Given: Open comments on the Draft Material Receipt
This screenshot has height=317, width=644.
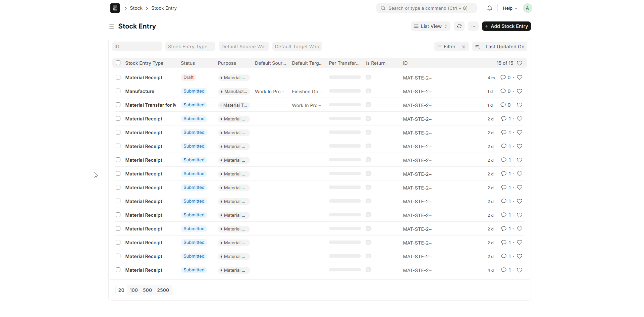Looking at the screenshot, I should [x=505, y=77].
